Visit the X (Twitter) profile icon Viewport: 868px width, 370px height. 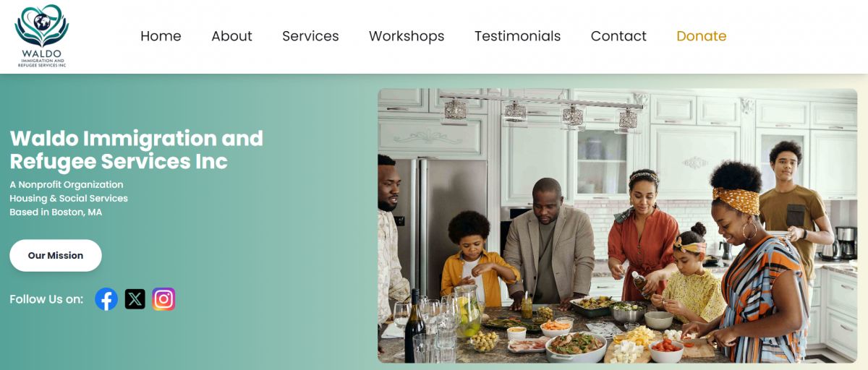tap(135, 299)
